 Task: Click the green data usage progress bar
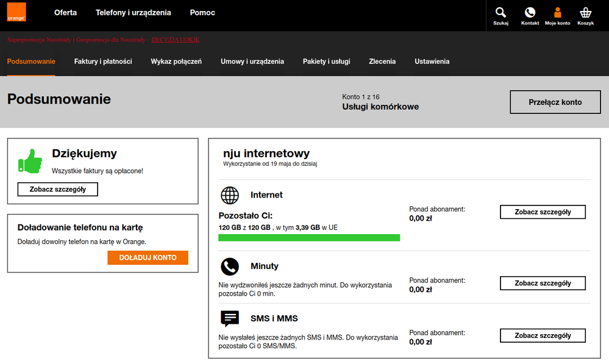click(309, 238)
